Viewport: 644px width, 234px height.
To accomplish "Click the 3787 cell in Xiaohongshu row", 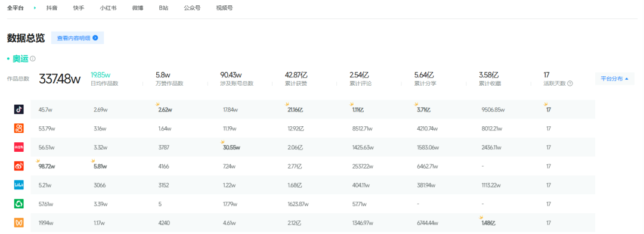I will (163, 148).
